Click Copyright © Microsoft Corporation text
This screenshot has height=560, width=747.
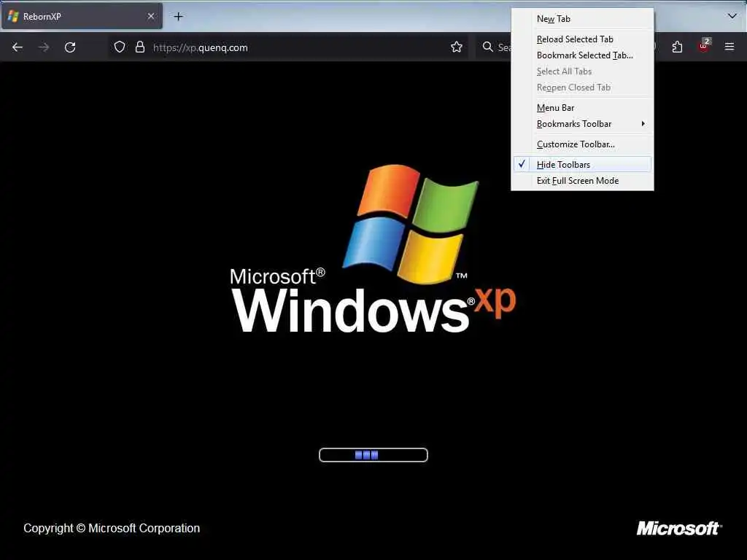click(112, 528)
